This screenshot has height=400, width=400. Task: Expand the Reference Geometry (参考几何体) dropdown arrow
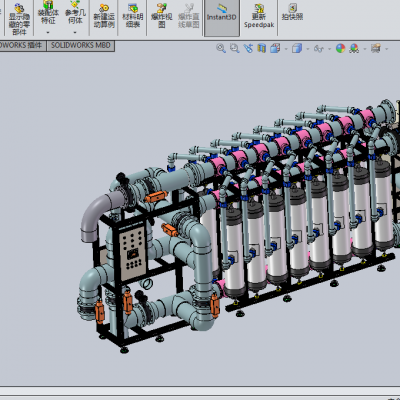point(75,32)
